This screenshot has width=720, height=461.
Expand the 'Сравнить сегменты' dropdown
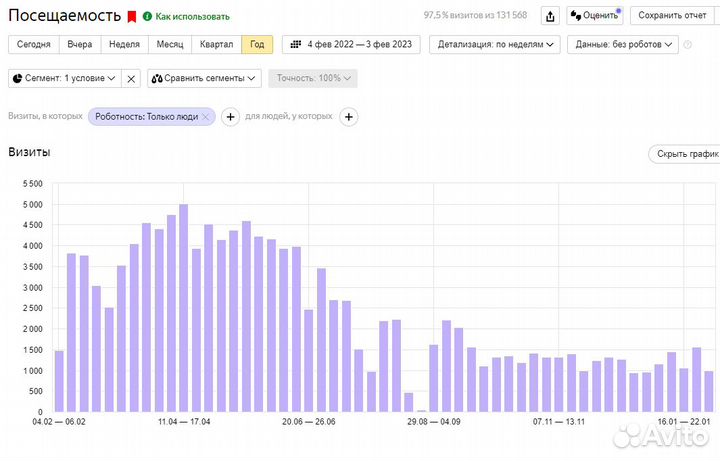[204, 78]
